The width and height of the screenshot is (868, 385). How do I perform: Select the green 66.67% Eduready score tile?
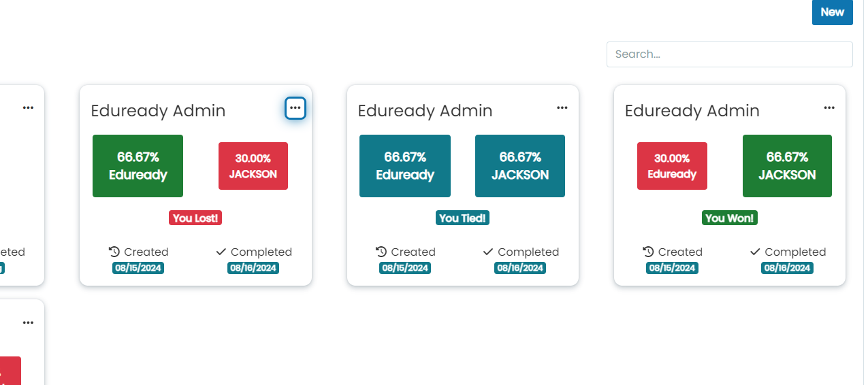(x=138, y=166)
